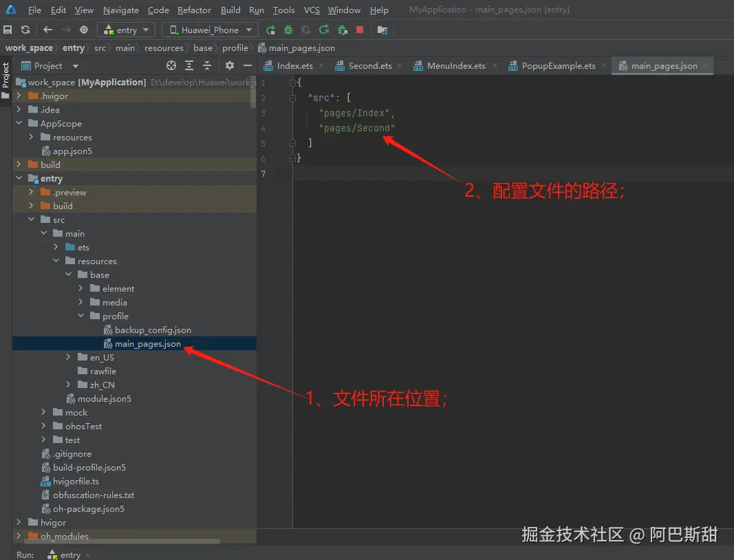Open the Refactor menu
This screenshot has width=734, height=560.
[x=194, y=10]
